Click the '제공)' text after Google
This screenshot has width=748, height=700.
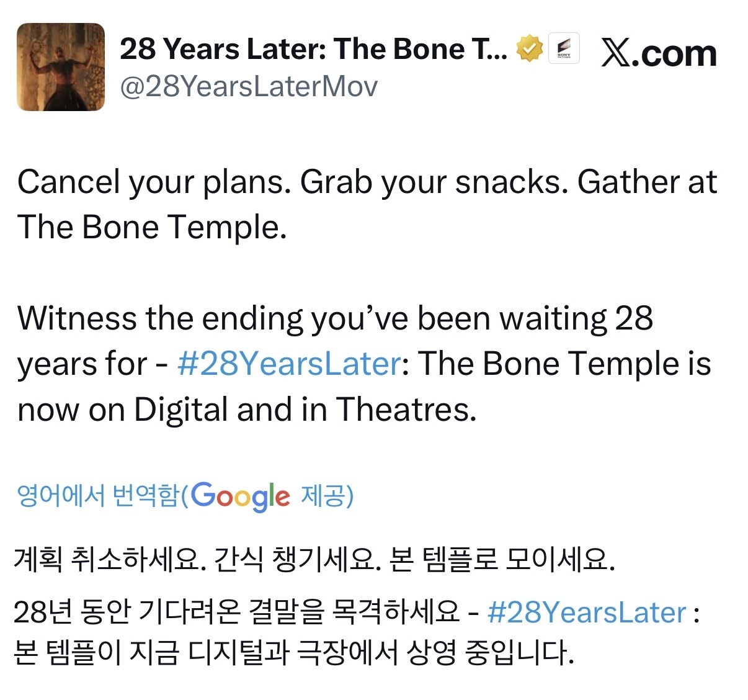pos(327,496)
